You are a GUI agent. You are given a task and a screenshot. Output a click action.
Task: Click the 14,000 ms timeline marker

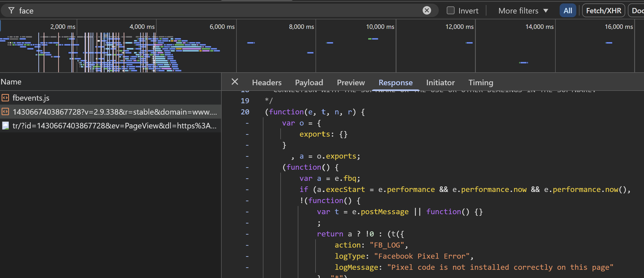(540, 27)
